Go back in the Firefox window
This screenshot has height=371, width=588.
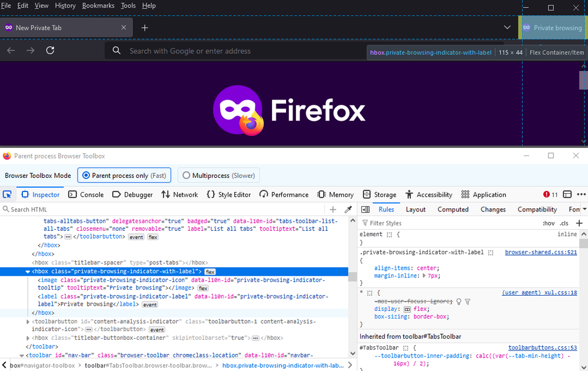point(11,50)
